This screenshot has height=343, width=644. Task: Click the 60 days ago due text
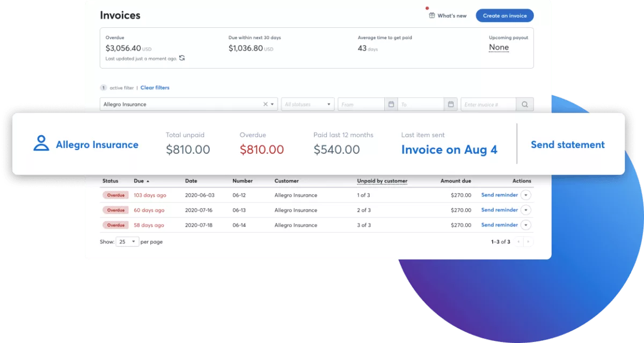coord(149,211)
